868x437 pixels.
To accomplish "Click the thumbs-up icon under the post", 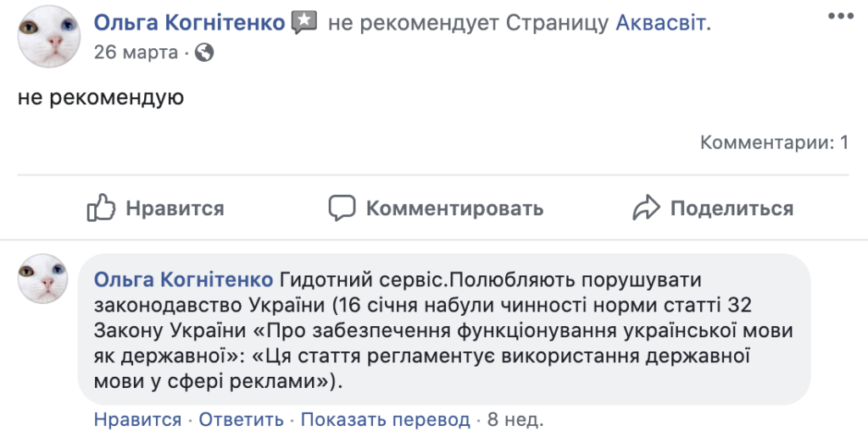I will 101,207.
